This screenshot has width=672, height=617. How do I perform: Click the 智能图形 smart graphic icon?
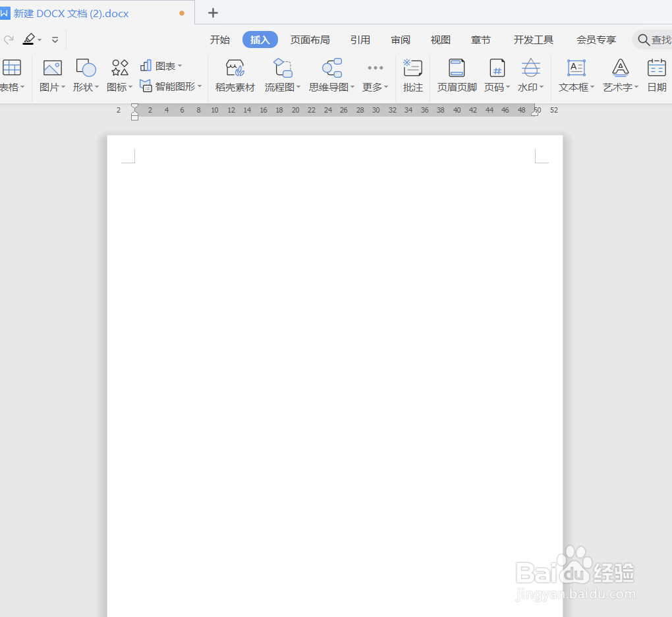coord(146,86)
